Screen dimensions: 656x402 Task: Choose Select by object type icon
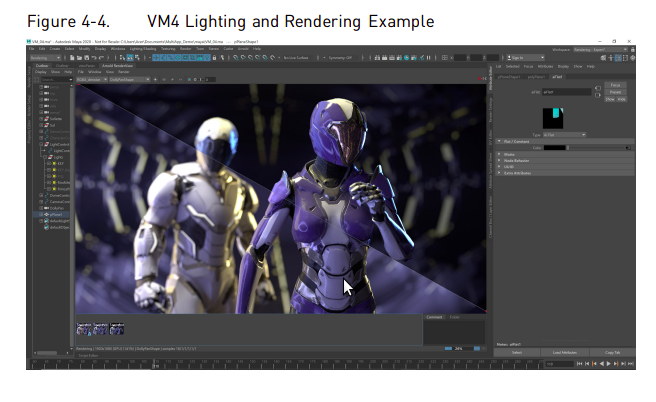130,58
